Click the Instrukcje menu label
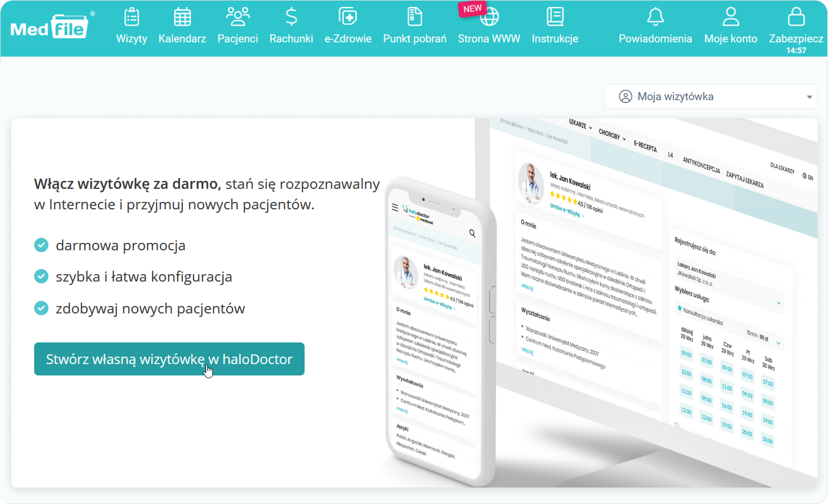The width and height of the screenshot is (829, 504). point(555,39)
